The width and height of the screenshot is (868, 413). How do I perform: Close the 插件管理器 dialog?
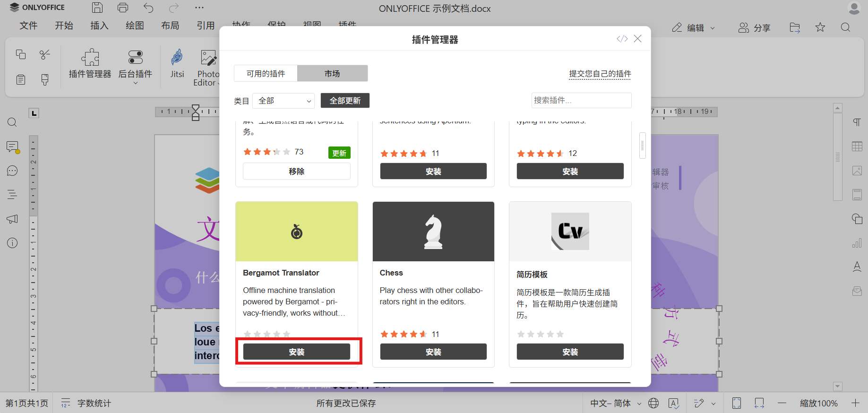point(638,39)
